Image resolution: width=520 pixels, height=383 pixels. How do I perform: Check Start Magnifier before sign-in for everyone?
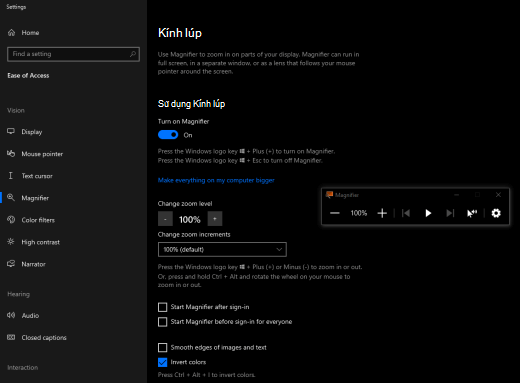[x=162, y=322]
